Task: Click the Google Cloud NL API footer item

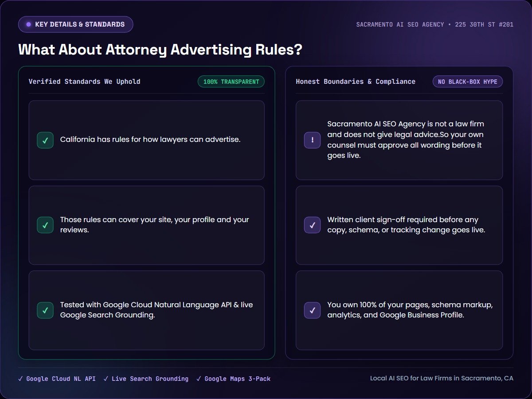Action: point(57,379)
